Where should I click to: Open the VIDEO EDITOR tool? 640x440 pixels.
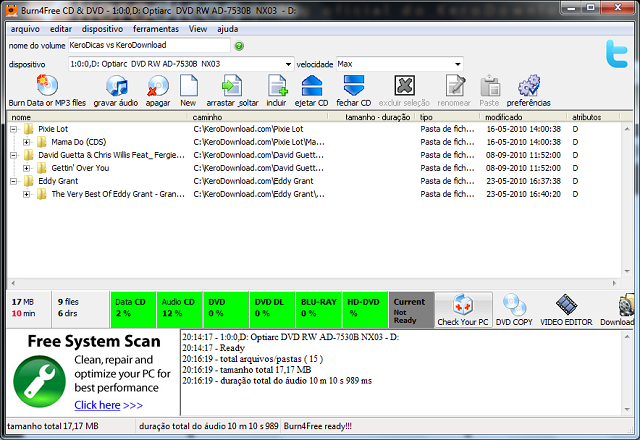click(x=566, y=310)
